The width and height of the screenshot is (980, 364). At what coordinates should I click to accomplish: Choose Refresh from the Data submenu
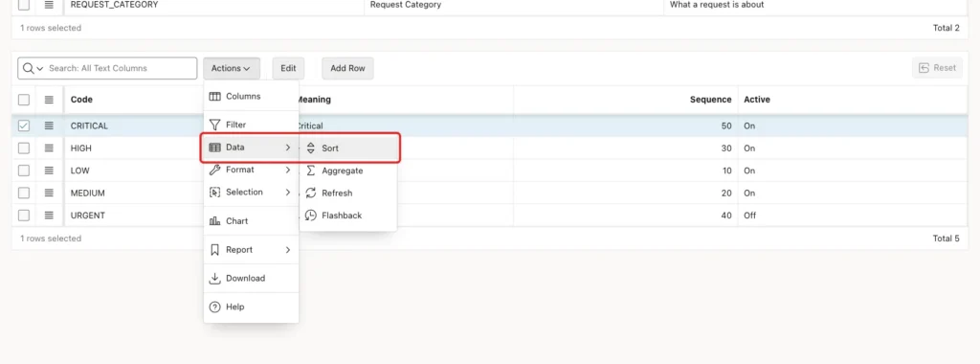click(x=348, y=193)
